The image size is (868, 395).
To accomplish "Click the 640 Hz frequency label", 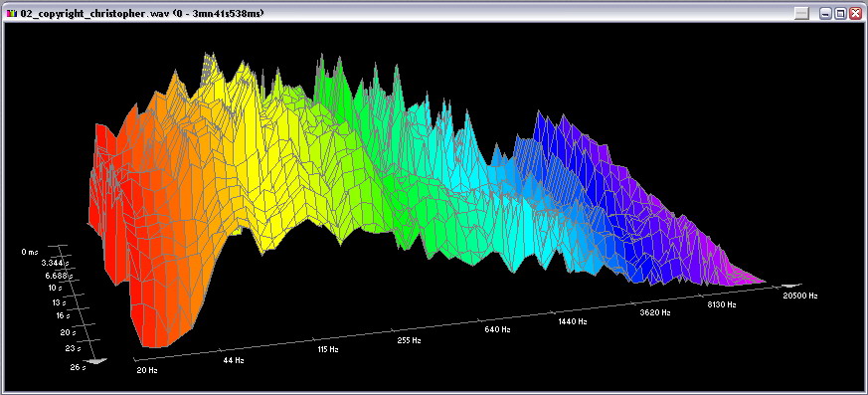I will click(x=498, y=329).
